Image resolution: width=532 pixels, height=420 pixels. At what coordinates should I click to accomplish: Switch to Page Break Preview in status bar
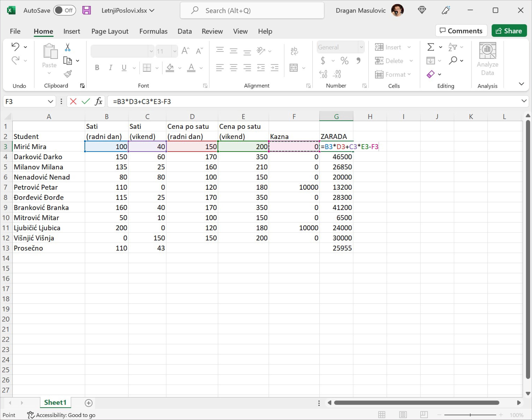coord(424,415)
